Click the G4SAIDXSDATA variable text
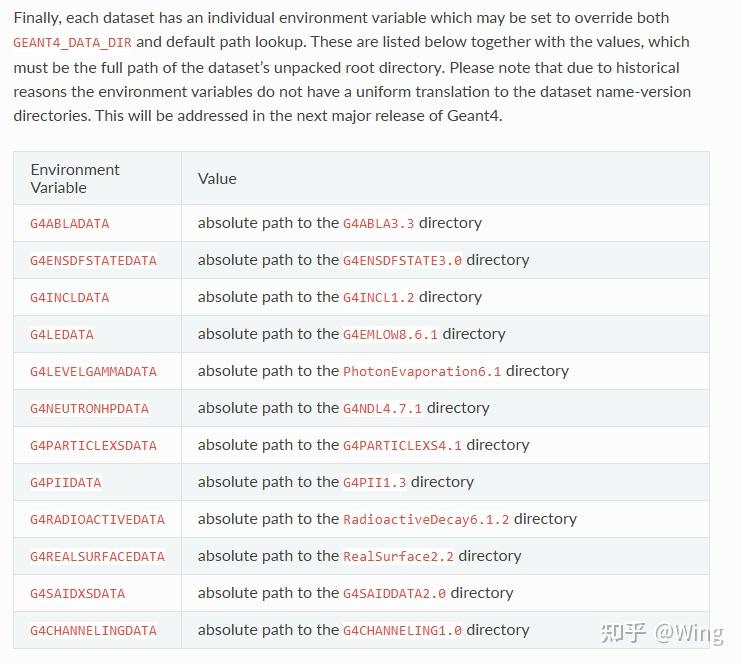 point(78,593)
